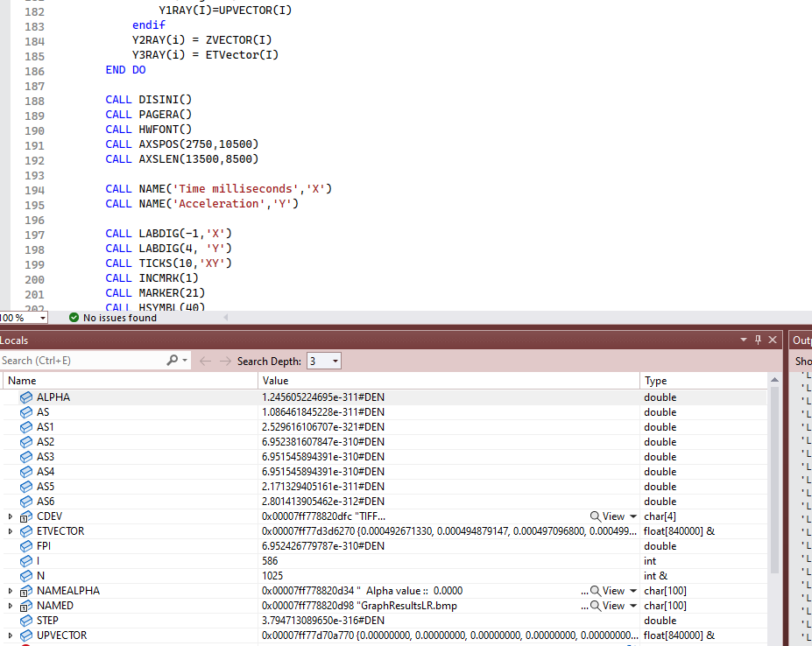Image resolution: width=812 pixels, height=646 pixels.
Task: Click the STEP value 3.794713089650e-316#DEN
Action: pos(323,621)
